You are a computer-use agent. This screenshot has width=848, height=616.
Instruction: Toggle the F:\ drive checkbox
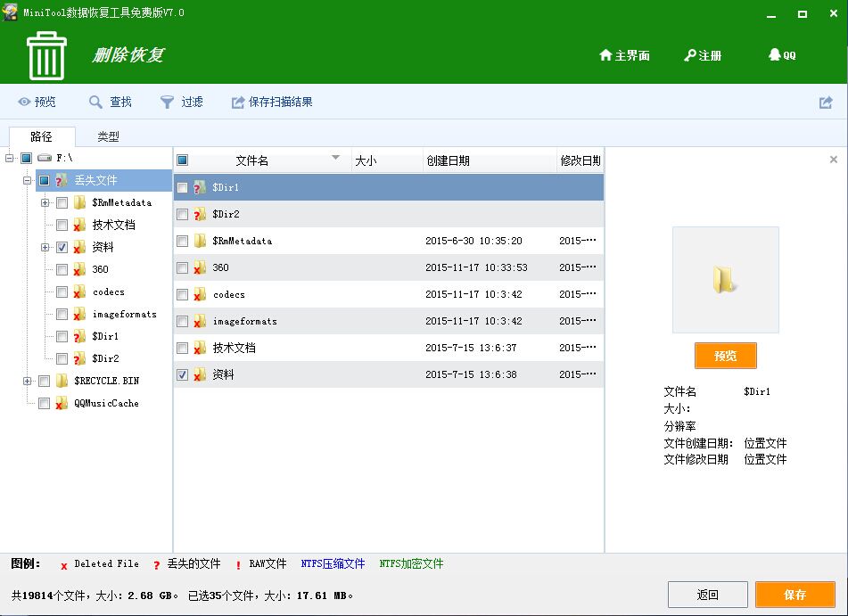(x=27, y=158)
